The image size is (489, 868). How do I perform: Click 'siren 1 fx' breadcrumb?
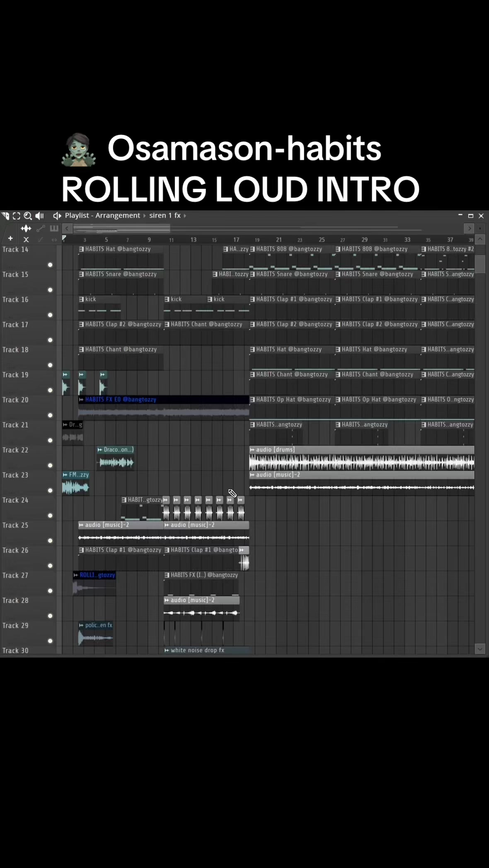165,215
